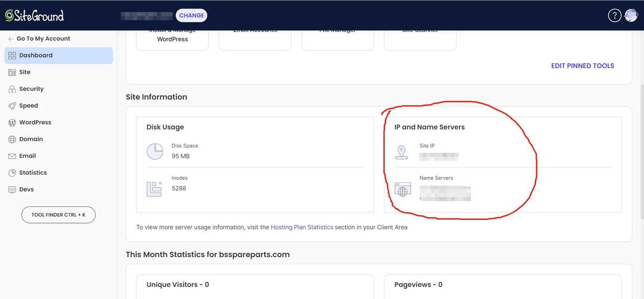This screenshot has height=299, width=644.
Task: Open the Devs menu section
Action: pyautogui.click(x=59, y=190)
